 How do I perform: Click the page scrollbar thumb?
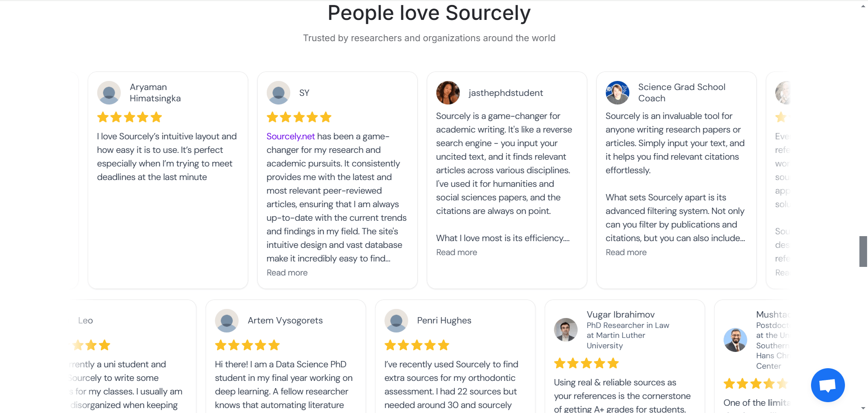coord(863,251)
